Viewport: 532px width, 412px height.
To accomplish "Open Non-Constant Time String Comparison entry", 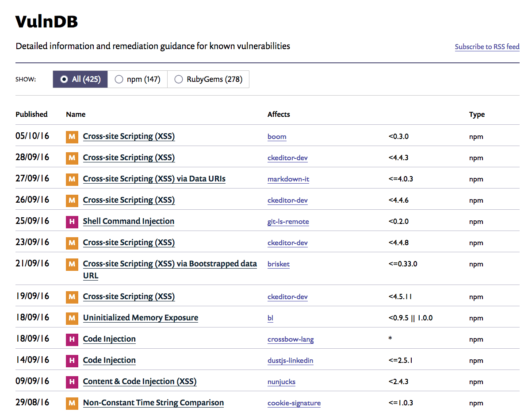I will tap(153, 403).
